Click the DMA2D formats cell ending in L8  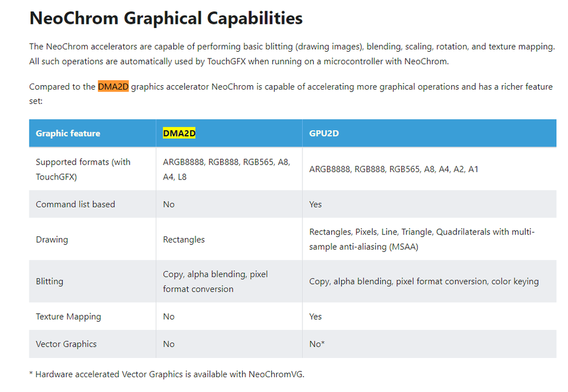pos(226,169)
